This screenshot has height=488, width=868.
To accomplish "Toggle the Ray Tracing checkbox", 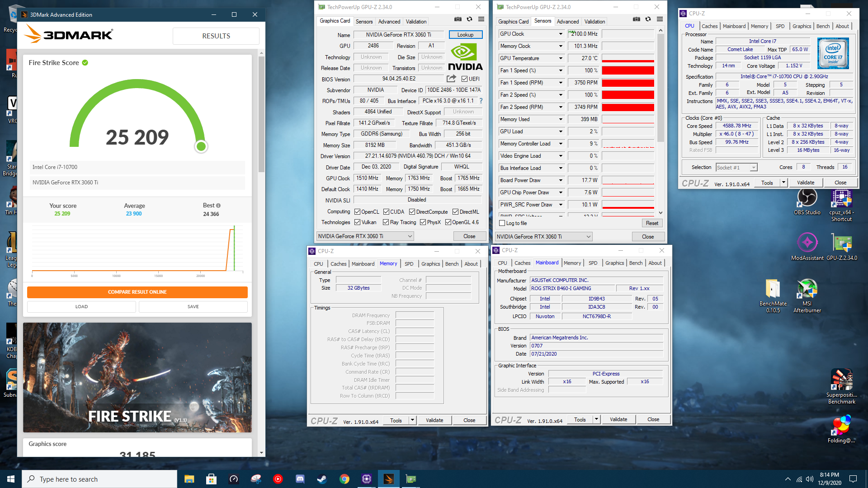I will [x=386, y=222].
